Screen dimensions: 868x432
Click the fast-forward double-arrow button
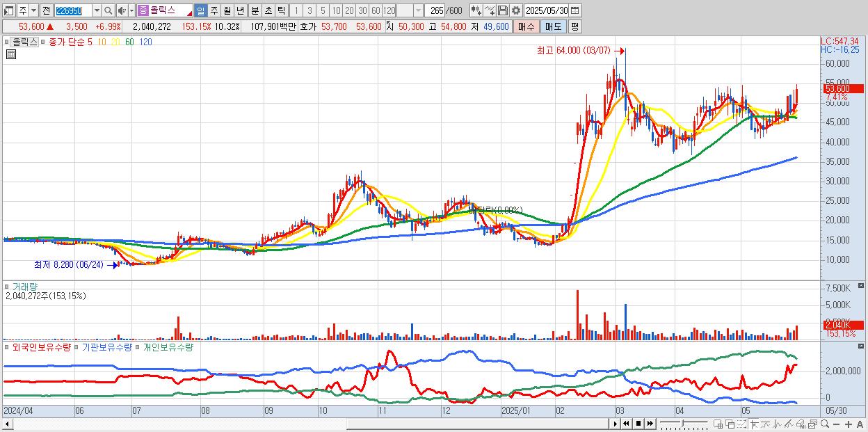(x=650, y=424)
